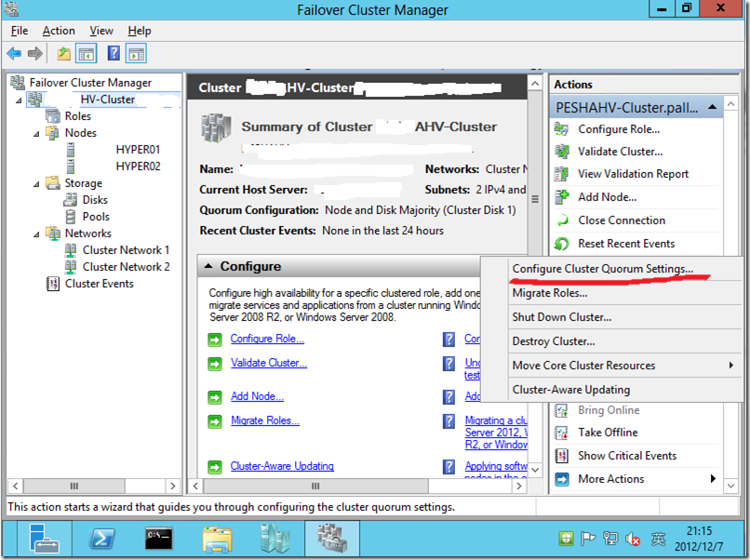Expand More Actions submenu arrow
The width and height of the screenshot is (750, 560).
(713, 479)
